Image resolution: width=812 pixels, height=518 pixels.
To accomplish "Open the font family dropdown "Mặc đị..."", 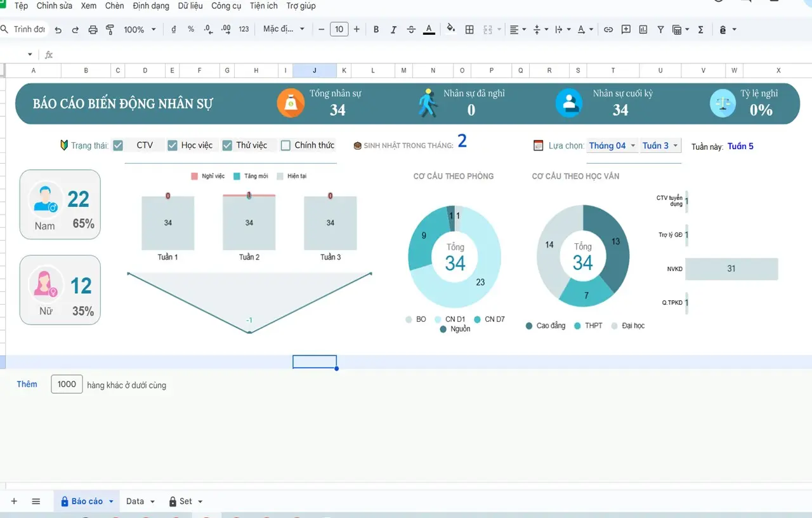I will click(284, 29).
